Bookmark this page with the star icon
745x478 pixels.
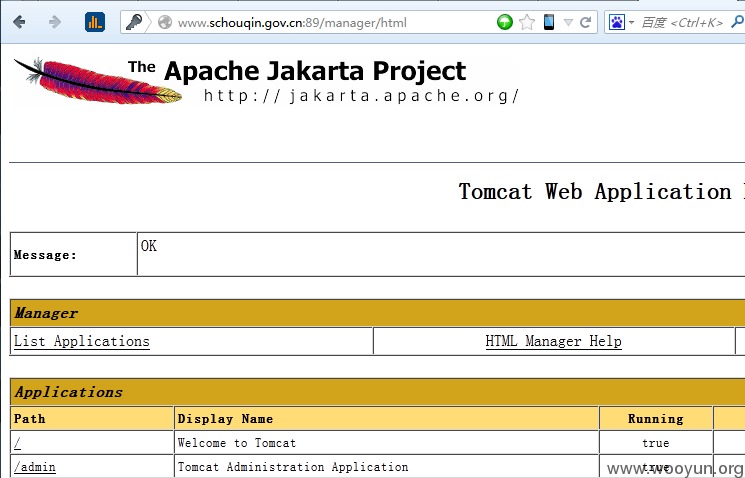(x=526, y=22)
